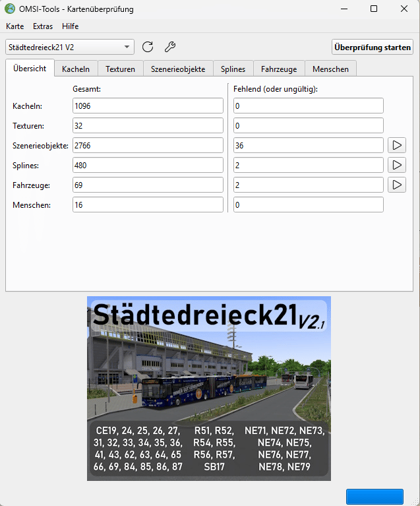Open the Extras menu
420x506 pixels.
pyautogui.click(x=43, y=26)
